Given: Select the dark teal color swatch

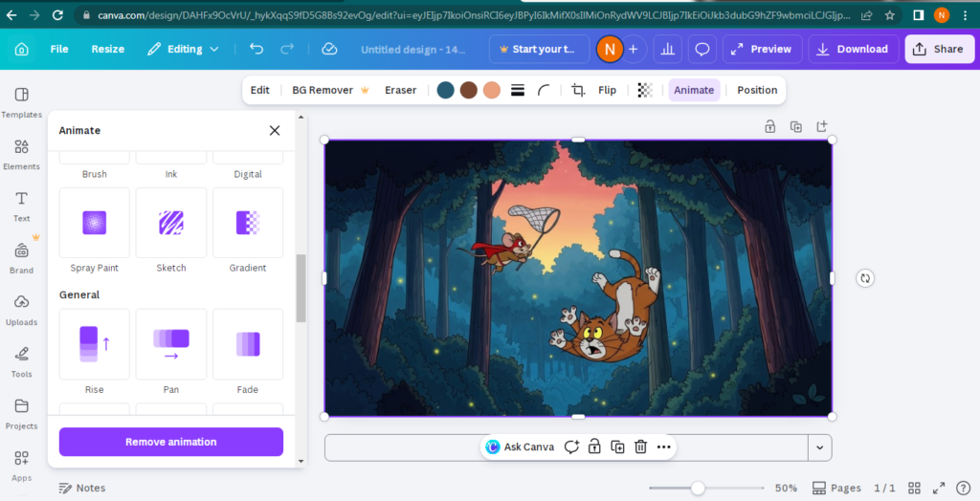Looking at the screenshot, I should pos(446,90).
